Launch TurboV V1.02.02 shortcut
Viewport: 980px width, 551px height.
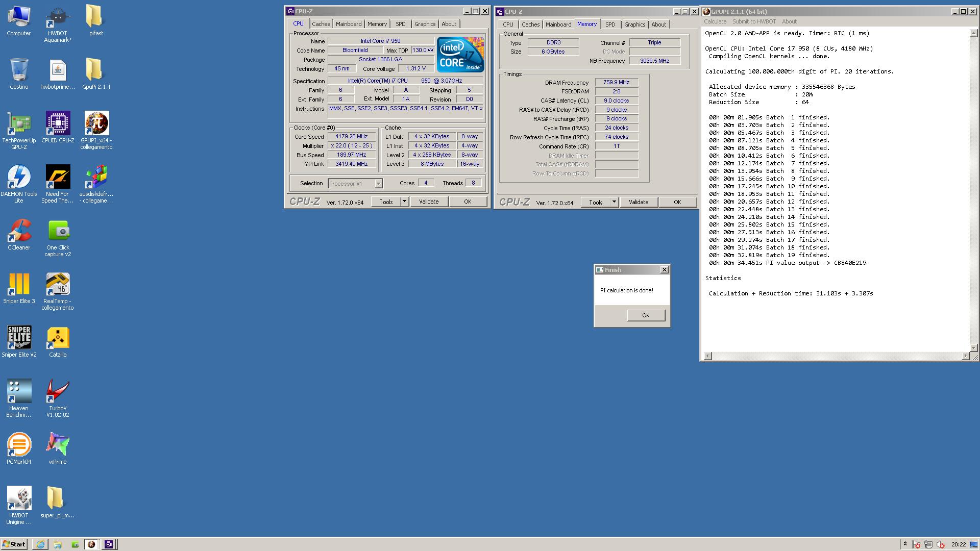(x=58, y=398)
